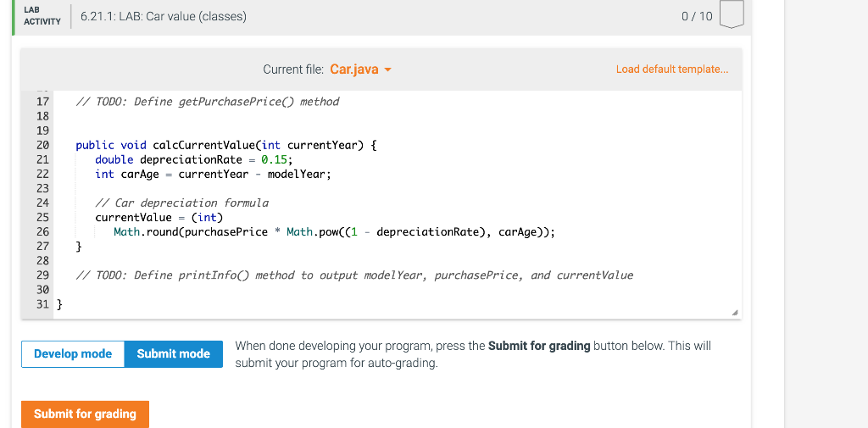Place cursor on line 17 getPurchasePrice TODO comment

(x=208, y=102)
